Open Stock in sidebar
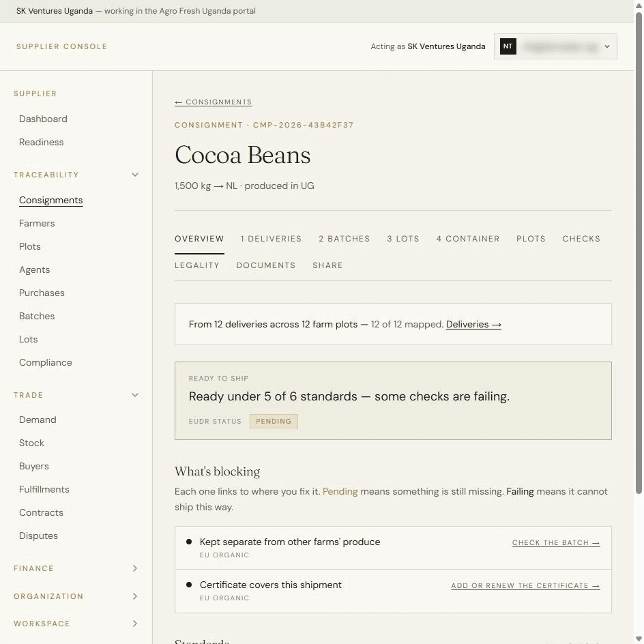Screen dimensions: 644x644 pos(31,443)
